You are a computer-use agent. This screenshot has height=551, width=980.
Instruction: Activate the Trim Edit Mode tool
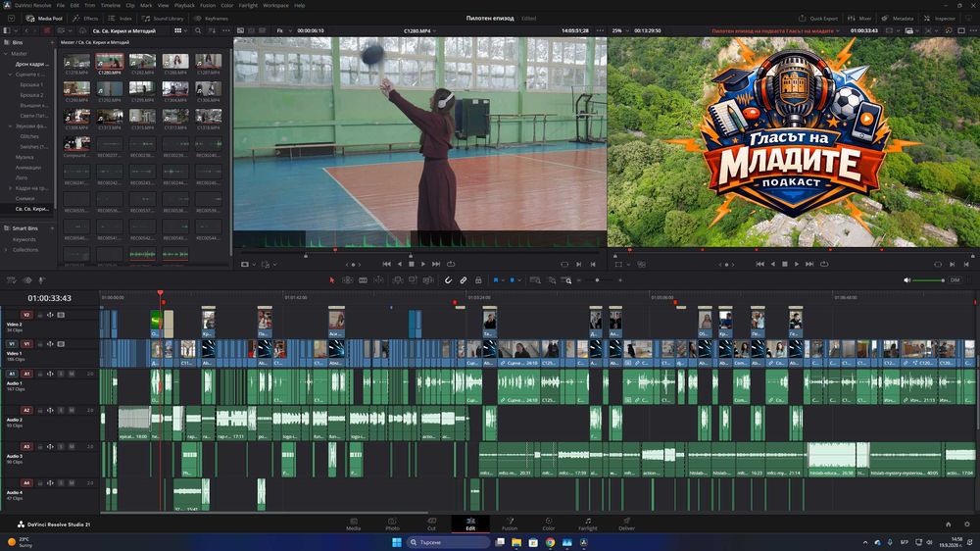tap(348, 280)
